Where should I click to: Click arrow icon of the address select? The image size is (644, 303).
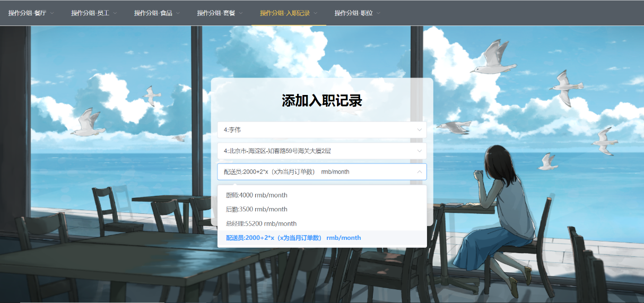tap(420, 151)
